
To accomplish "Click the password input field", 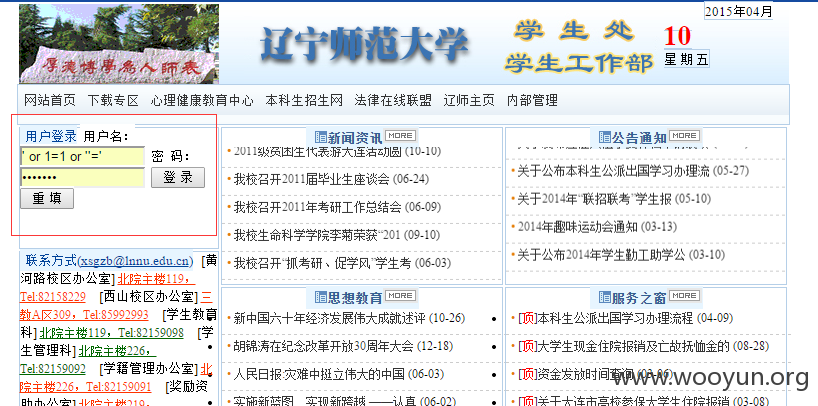I will pos(82,177).
